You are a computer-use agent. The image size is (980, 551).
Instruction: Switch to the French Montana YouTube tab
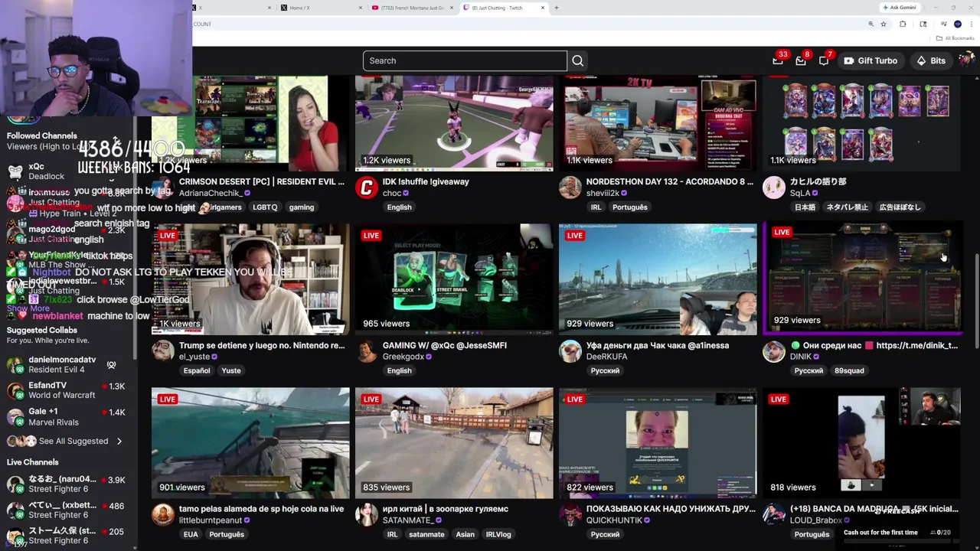(411, 8)
